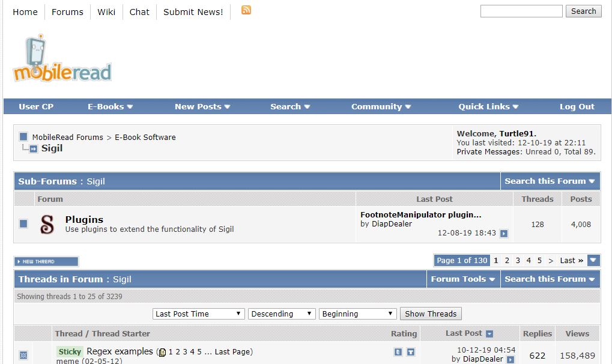This screenshot has height=364, width=612.
Task: Go to page 3 of threads
Action: coord(518,261)
